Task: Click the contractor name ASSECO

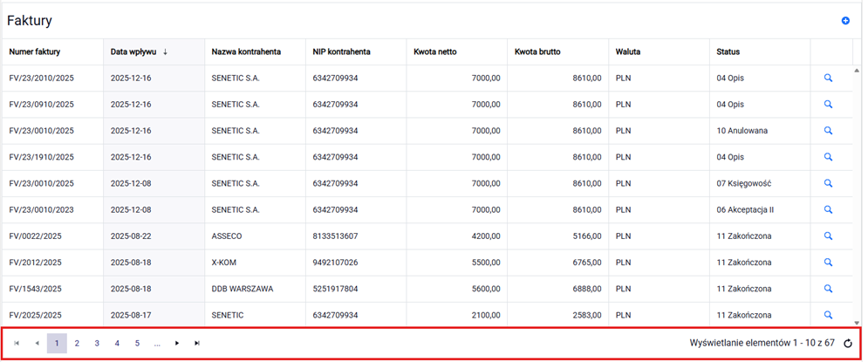Action: pyautogui.click(x=227, y=236)
